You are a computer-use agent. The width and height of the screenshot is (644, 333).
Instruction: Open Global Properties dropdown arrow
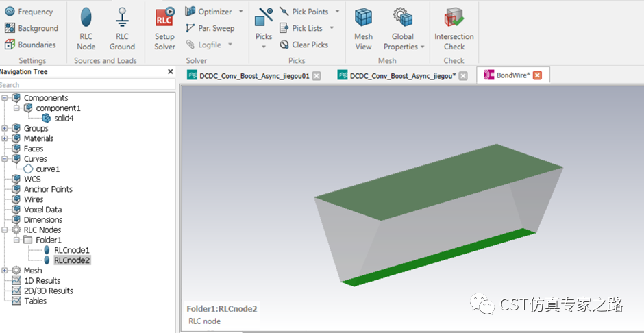click(x=422, y=47)
